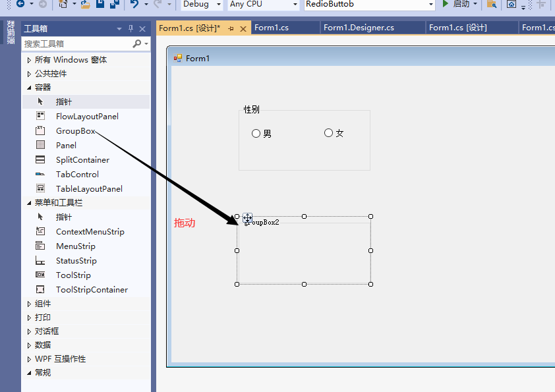Click the Undo arrow icon
The width and height of the screenshot is (555, 392).
(x=134, y=4)
